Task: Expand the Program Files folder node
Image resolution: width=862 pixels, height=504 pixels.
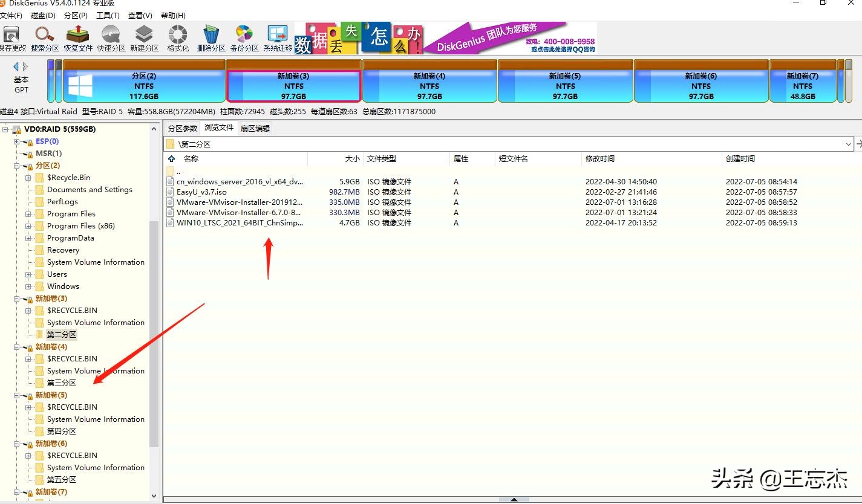Action: 28,214
